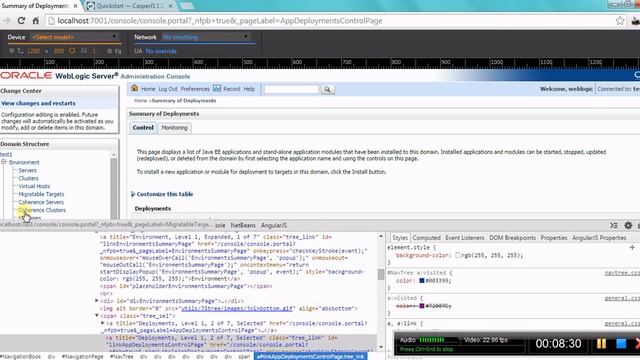This screenshot has height=360, width=640.
Task: Switch to Quickstart CasperJS browser tab
Action: [130, 6]
